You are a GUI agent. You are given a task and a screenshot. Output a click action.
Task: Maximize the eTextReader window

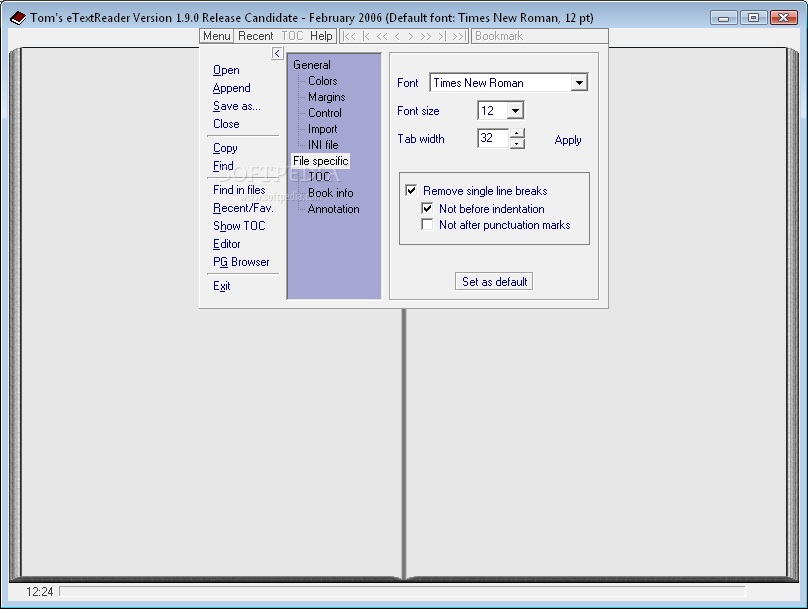[x=753, y=18]
